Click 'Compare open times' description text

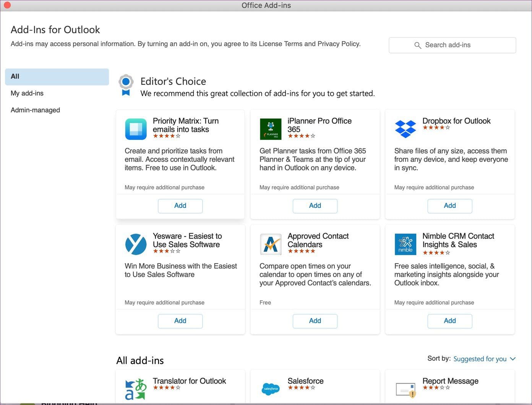coord(315,274)
